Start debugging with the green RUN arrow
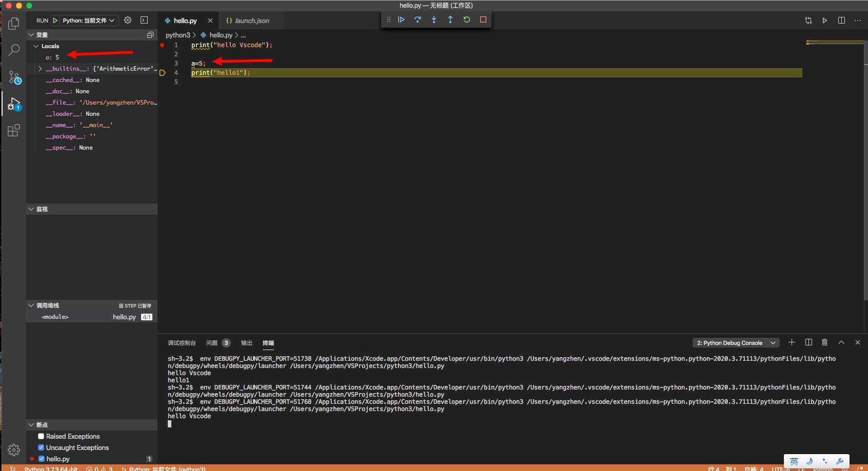The width and height of the screenshot is (868, 471). pyautogui.click(x=55, y=21)
